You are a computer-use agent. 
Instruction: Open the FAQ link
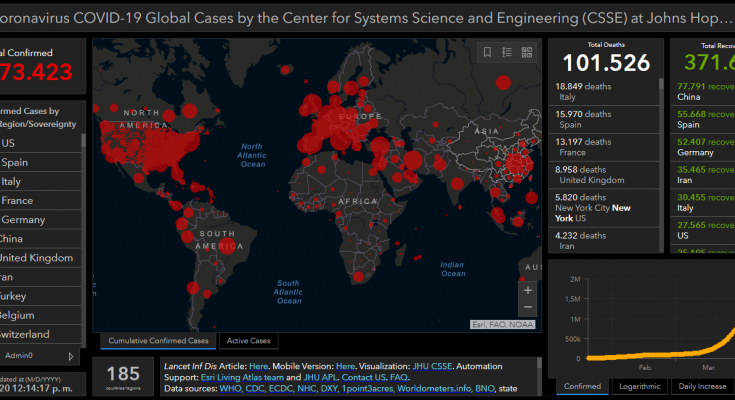coord(398,377)
